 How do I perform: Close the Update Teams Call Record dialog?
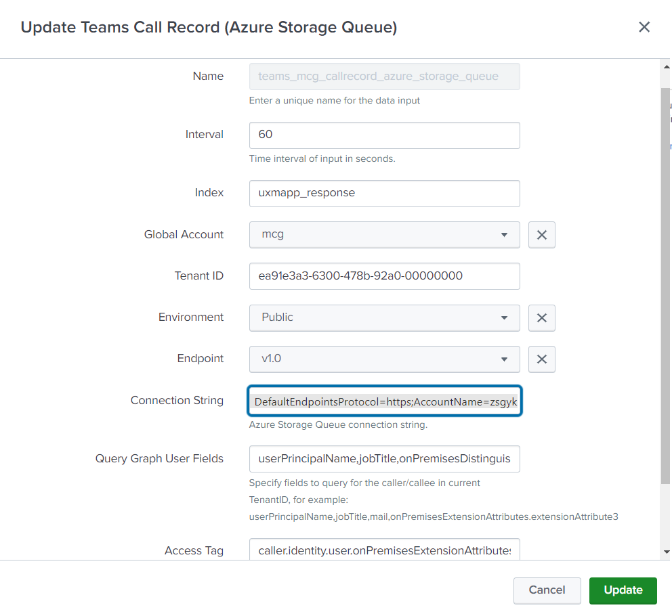click(x=644, y=27)
